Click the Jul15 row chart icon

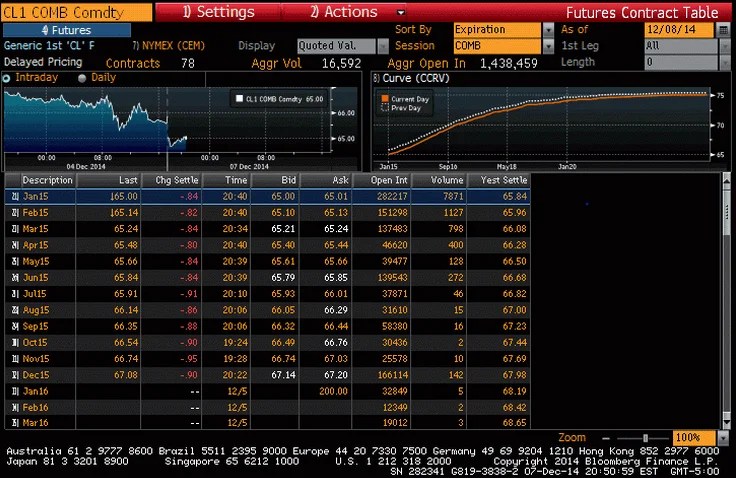tap(15, 294)
